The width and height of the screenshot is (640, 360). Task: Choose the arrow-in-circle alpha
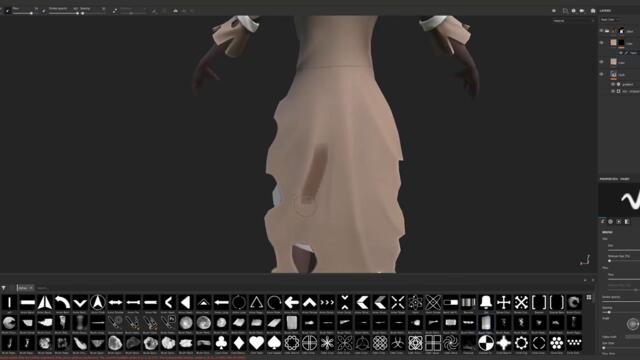[98, 302]
